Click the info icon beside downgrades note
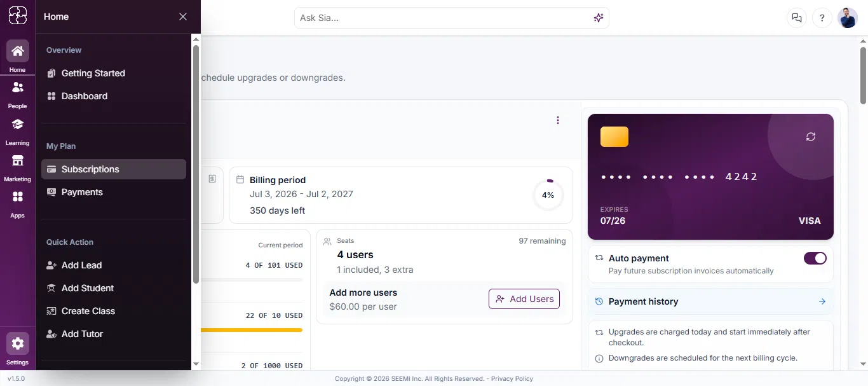The height and width of the screenshot is (386, 868). 599,359
